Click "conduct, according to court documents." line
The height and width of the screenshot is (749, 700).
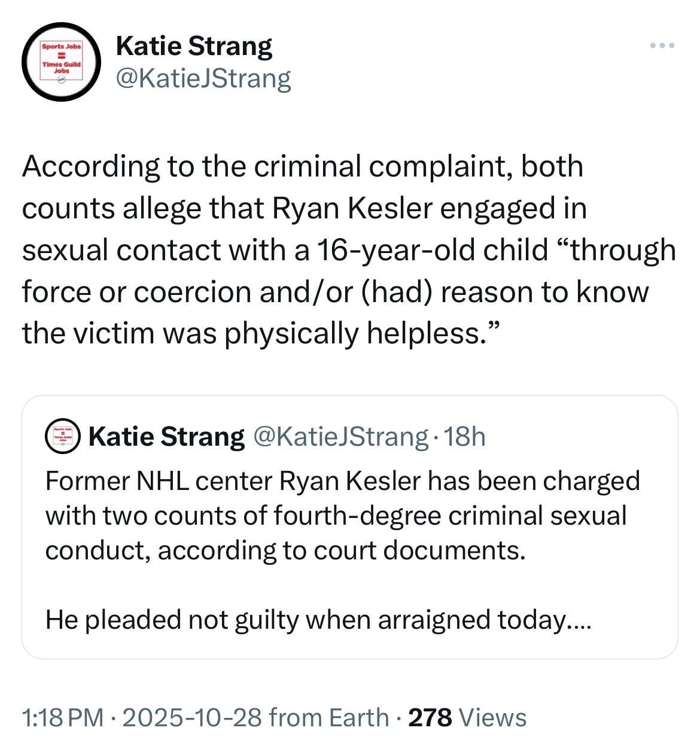tap(285, 550)
